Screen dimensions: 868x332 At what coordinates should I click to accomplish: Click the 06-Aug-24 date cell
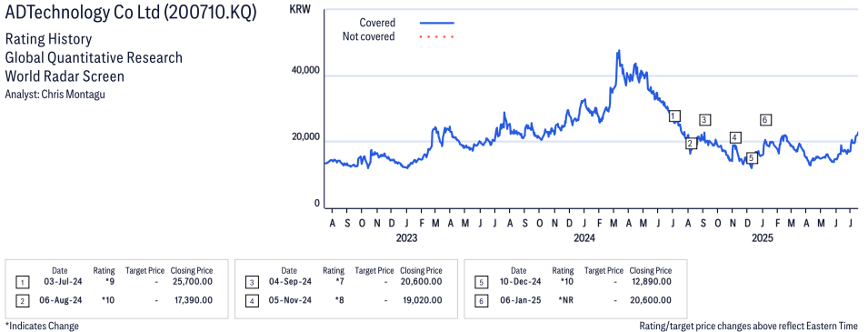pos(60,300)
